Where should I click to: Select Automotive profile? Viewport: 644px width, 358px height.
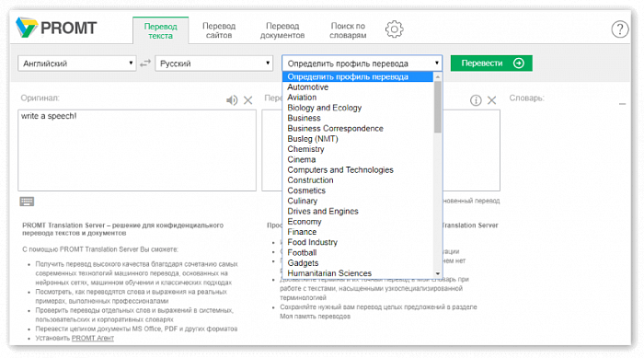click(358, 87)
